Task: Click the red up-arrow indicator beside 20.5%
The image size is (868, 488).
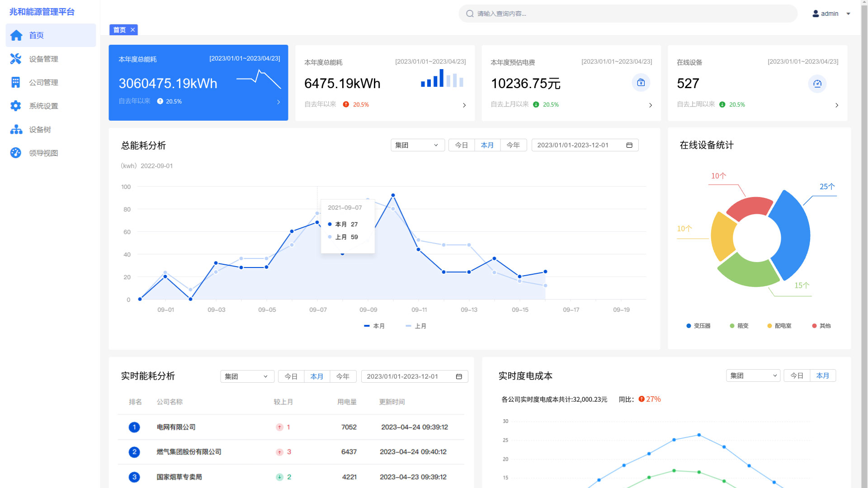Action: tap(346, 104)
